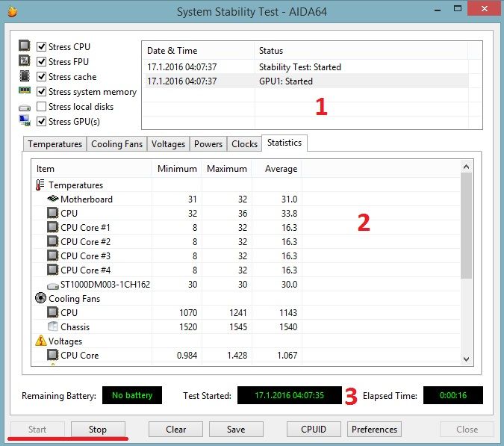Select the ST1000DM003-1CH162 row label

[105, 284]
